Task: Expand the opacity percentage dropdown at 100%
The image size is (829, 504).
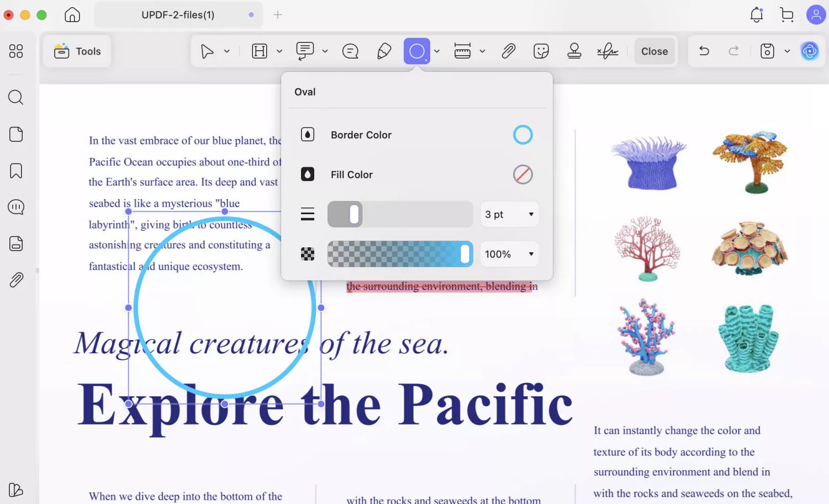Action: [509, 254]
